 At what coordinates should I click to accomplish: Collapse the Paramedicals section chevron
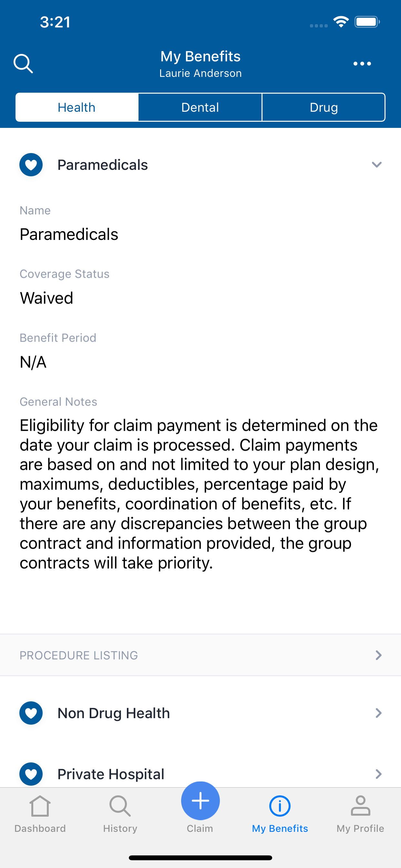(377, 165)
